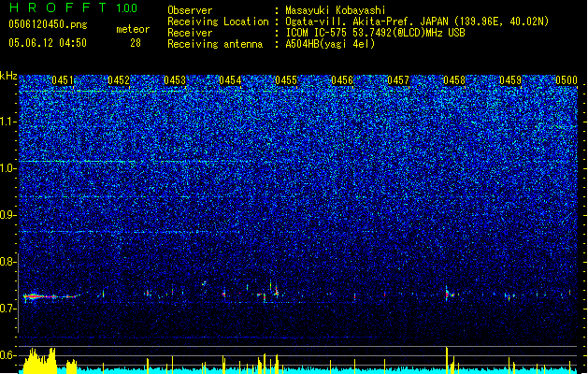This screenshot has width=588, height=374.
Task: Click the date stamp 05.06.12 04:50
Action: click(x=48, y=43)
